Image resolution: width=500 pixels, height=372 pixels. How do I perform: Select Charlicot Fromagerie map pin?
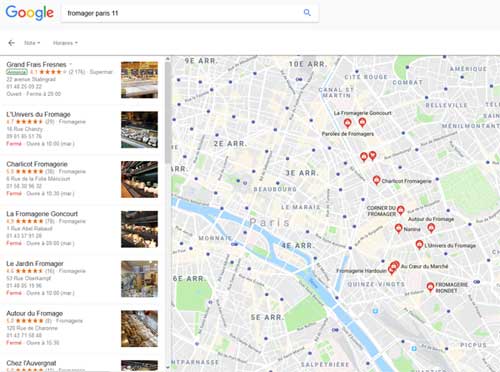click(x=376, y=180)
